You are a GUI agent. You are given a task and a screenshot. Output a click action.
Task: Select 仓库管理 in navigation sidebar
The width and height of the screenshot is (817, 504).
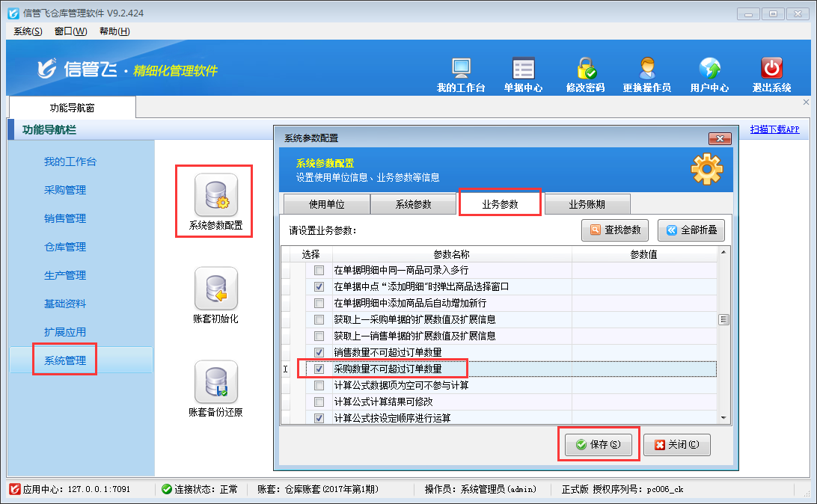65,247
